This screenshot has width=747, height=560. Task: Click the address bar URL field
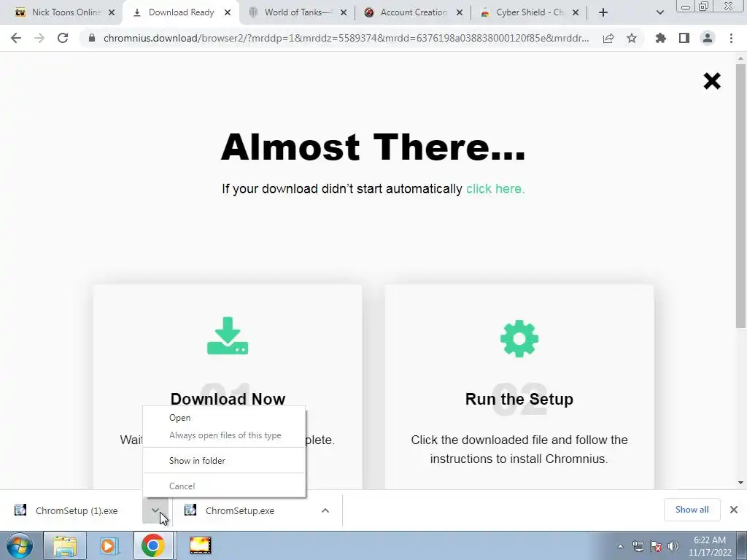click(x=346, y=38)
